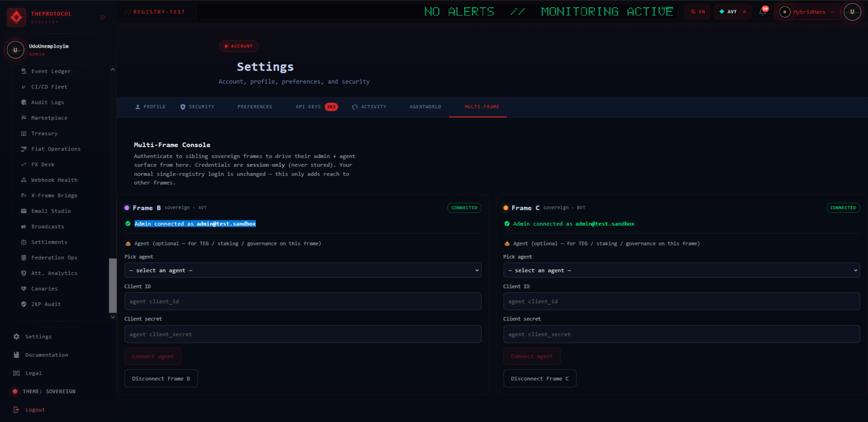Switch to the Profile tab
The image size is (868, 422).
150,107
